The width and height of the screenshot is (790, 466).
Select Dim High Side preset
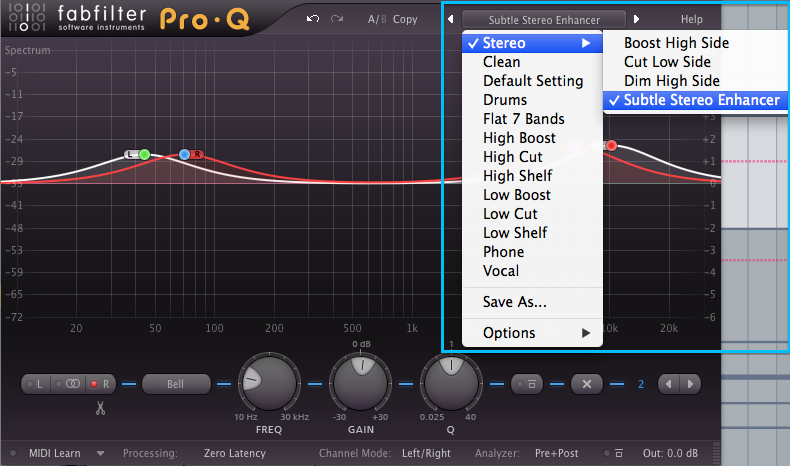tap(695, 81)
